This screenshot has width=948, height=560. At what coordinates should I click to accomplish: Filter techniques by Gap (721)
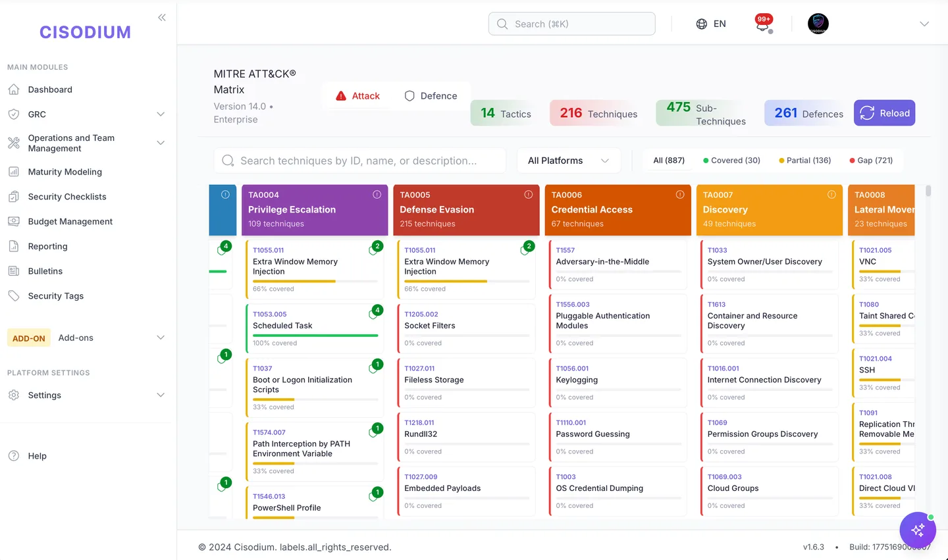click(x=871, y=161)
